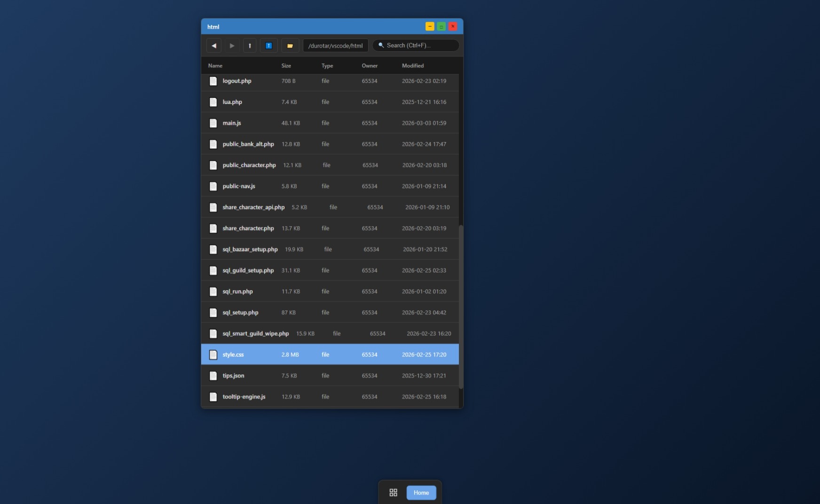Navigate back with the left arrow icon
Viewport: 820px width, 504px height.
tap(213, 45)
